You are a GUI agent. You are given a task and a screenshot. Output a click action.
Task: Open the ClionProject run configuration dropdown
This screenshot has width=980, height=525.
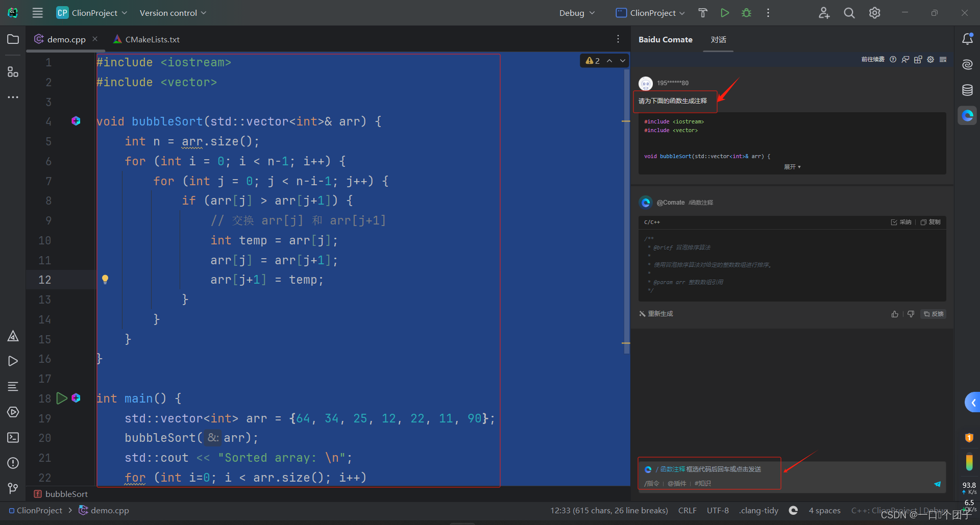coord(650,13)
